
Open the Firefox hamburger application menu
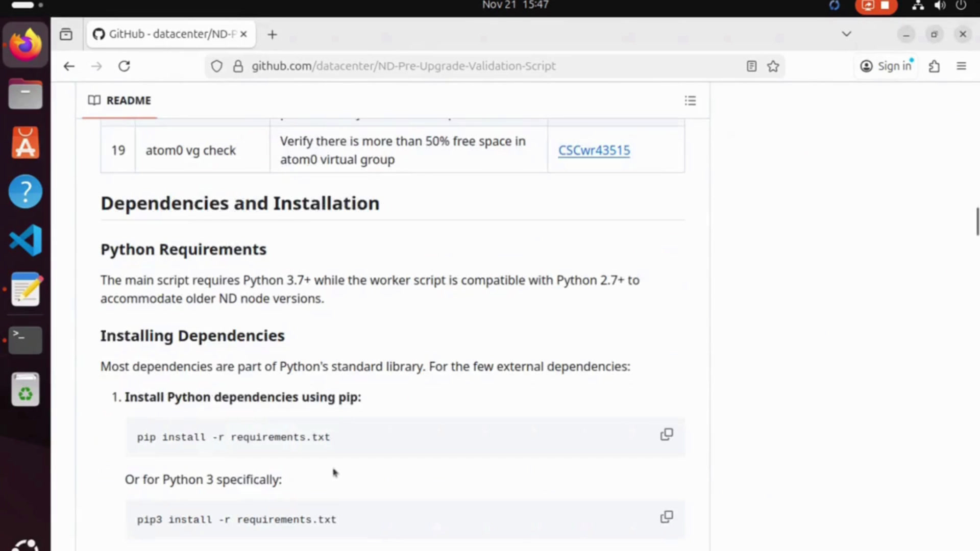click(961, 66)
